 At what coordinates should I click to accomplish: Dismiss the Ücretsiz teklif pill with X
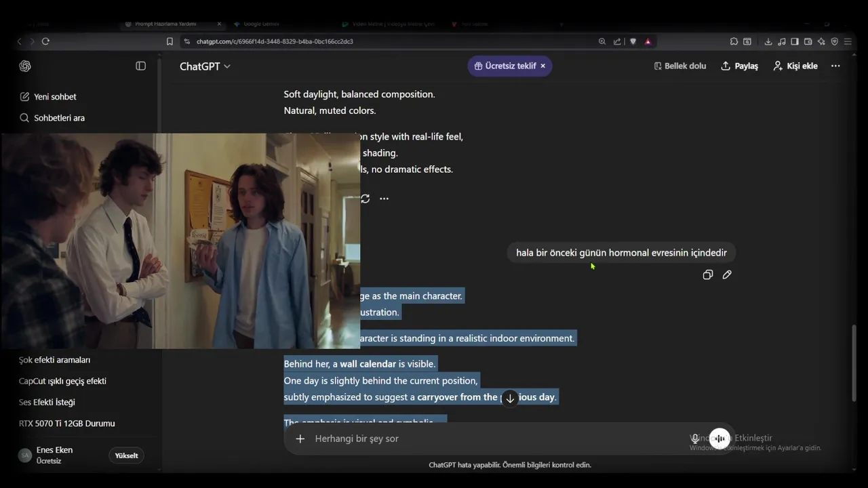click(x=542, y=66)
